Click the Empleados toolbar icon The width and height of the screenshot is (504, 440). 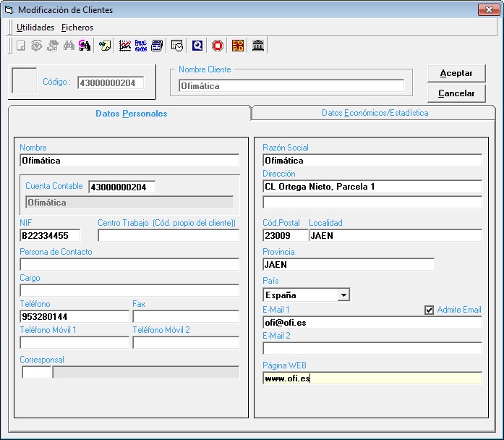coord(141,46)
